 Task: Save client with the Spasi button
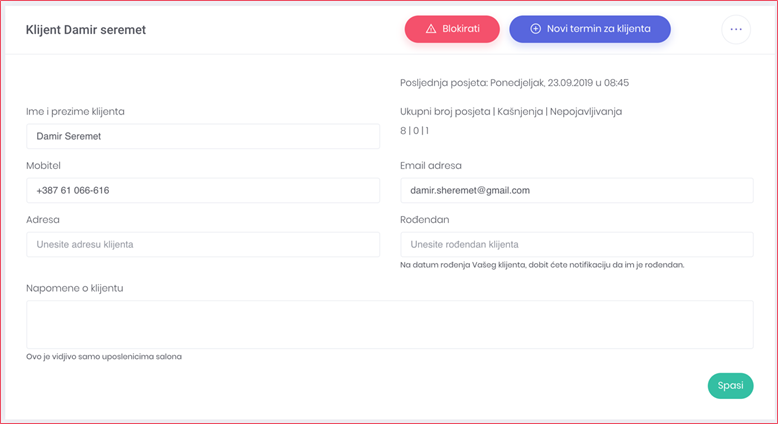point(730,386)
